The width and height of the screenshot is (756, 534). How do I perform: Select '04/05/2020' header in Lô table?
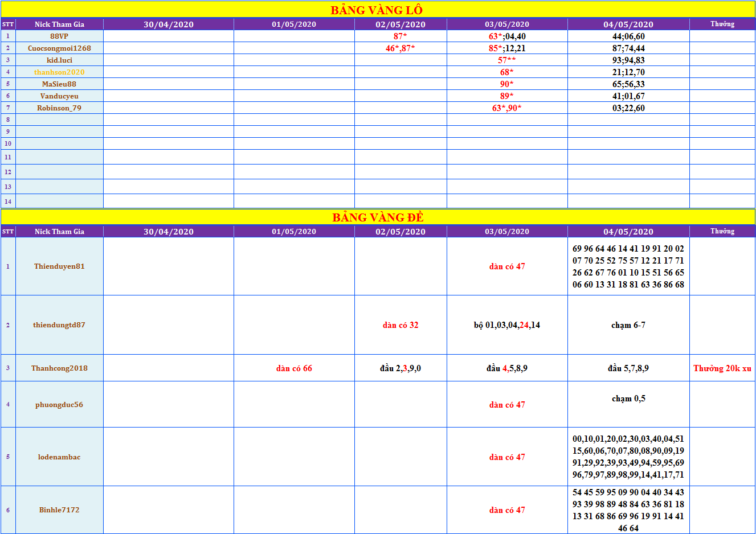point(628,24)
